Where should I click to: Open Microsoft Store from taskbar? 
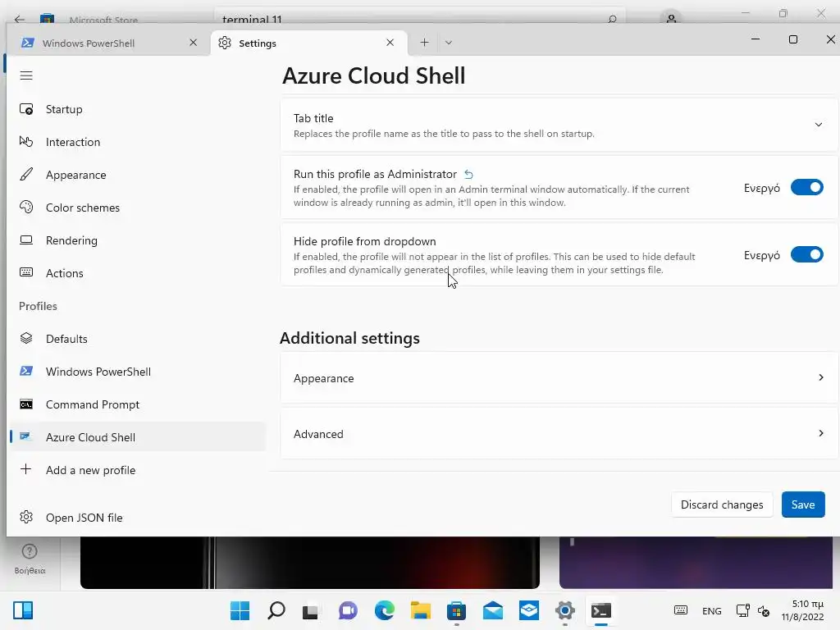tap(456, 610)
